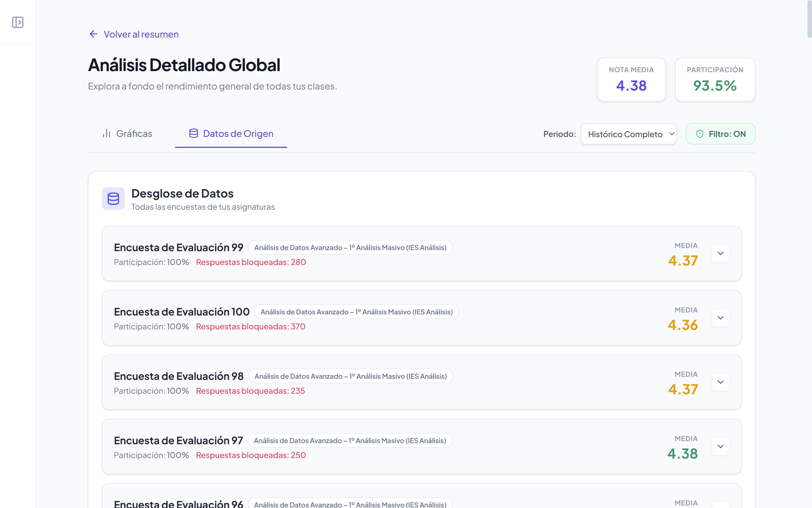This screenshot has width=812, height=508.
Task: Open the Periodo Histórico Completo dropdown
Action: click(628, 134)
